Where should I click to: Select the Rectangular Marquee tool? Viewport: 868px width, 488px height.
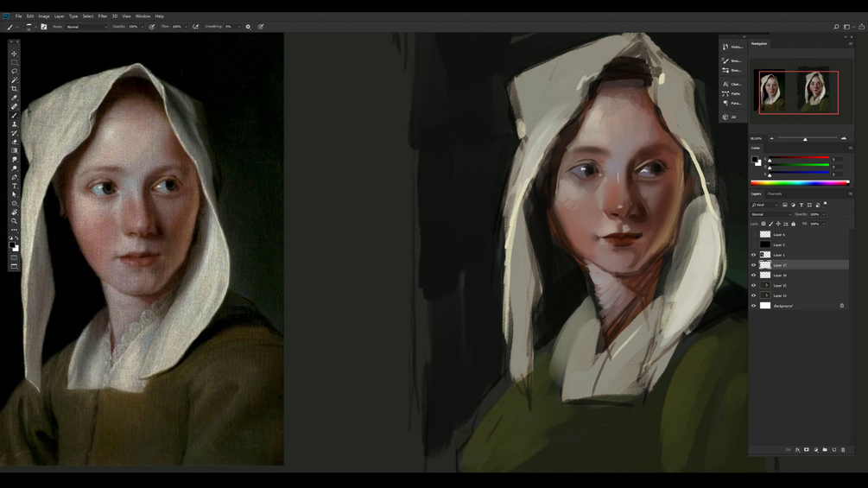tap(15, 62)
